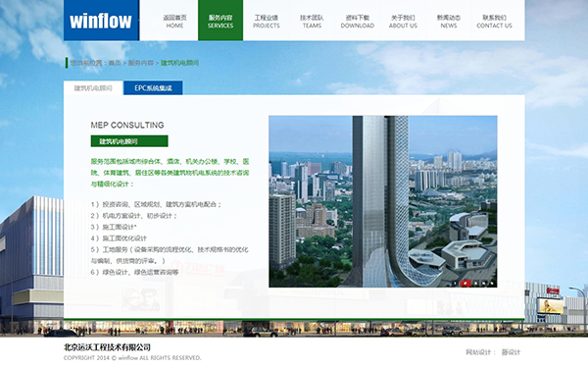Viewport: 588px width, 368px height.
Task: Navigate to the TEAMS page
Action: [x=312, y=22]
